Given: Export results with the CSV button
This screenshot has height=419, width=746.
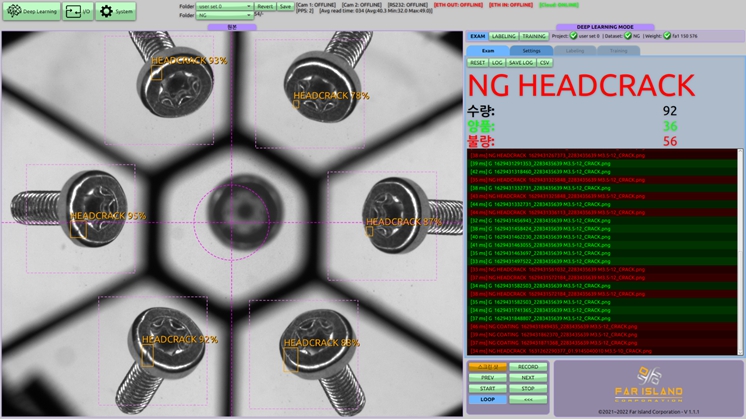Looking at the screenshot, I should [x=544, y=63].
